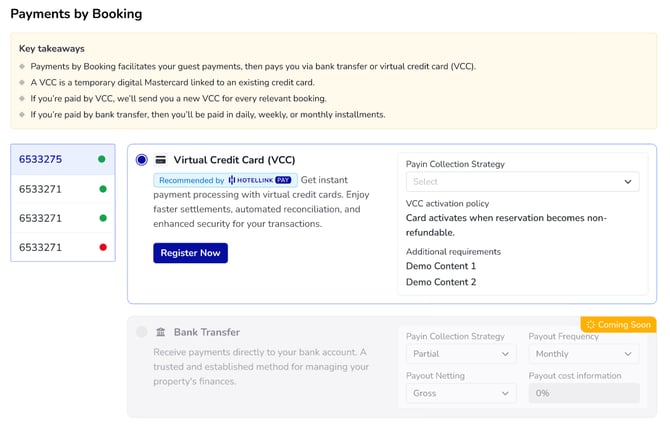This screenshot has height=431, width=670.
Task: Click the diamond bullet before 'Payments by Booking facilitates'
Action: 21,67
